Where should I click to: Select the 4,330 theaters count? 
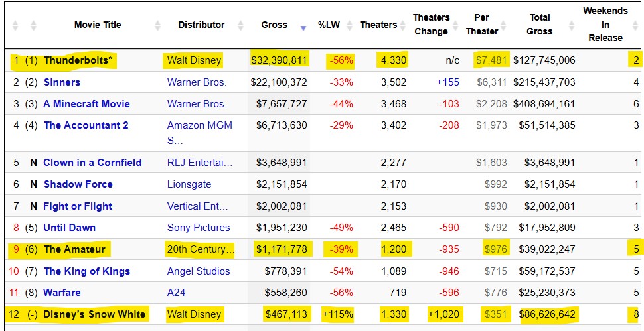(x=394, y=61)
